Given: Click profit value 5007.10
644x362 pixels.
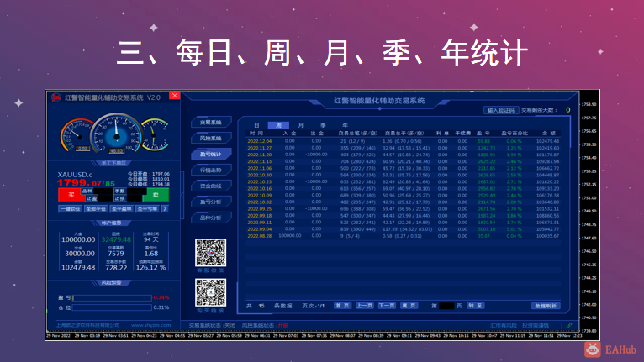Looking at the screenshot, I should (487, 229).
